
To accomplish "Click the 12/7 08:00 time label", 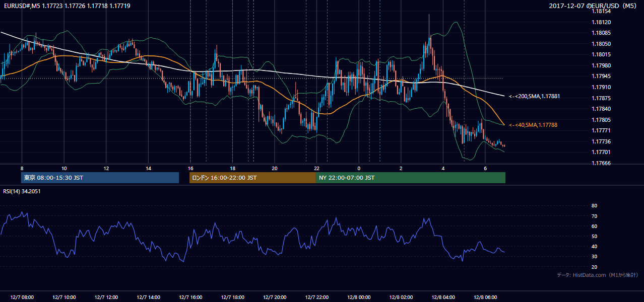I will coord(22,297).
